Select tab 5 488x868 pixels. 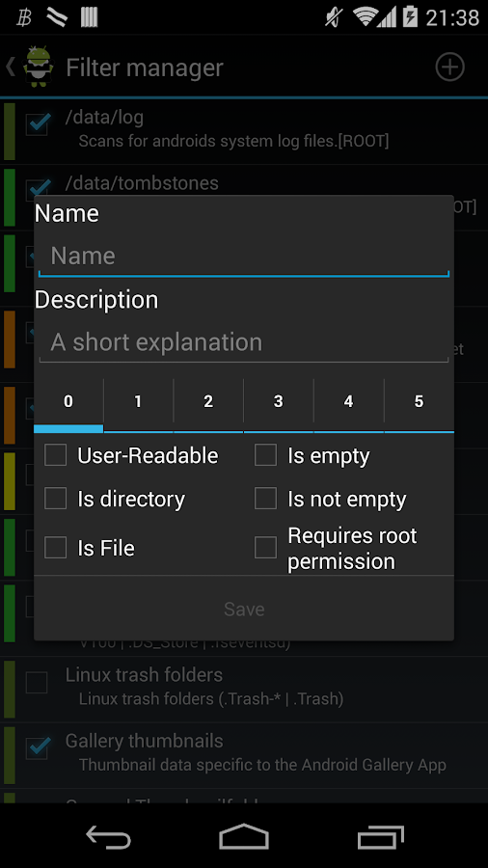[419, 402]
